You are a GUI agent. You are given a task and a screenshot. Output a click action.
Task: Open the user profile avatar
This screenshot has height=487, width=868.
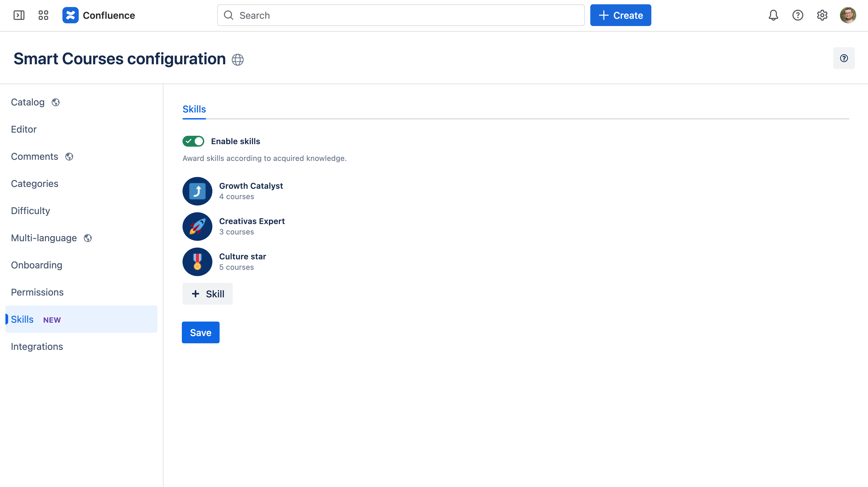click(848, 15)
